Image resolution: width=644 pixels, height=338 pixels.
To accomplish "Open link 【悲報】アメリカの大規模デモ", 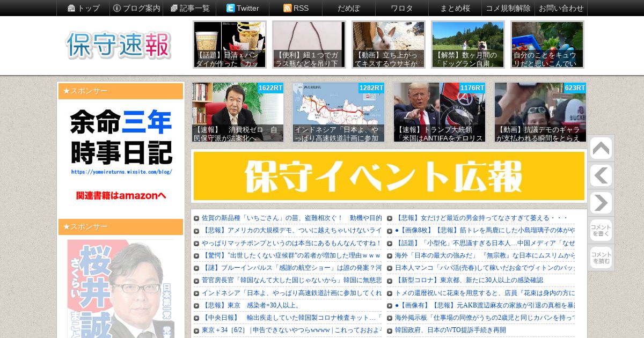I will coord(291,230).
